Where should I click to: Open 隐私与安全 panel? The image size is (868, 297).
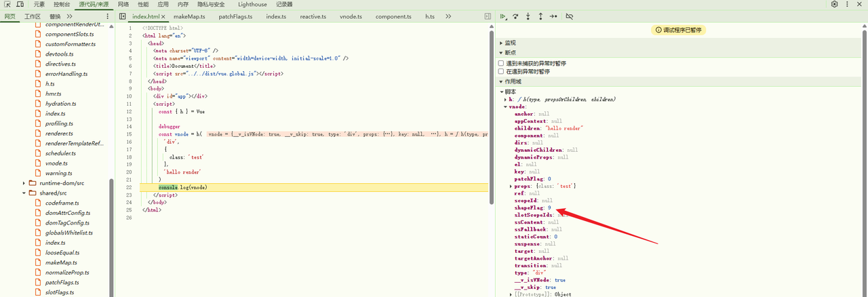pyautogui.click(x=210, y=4)
